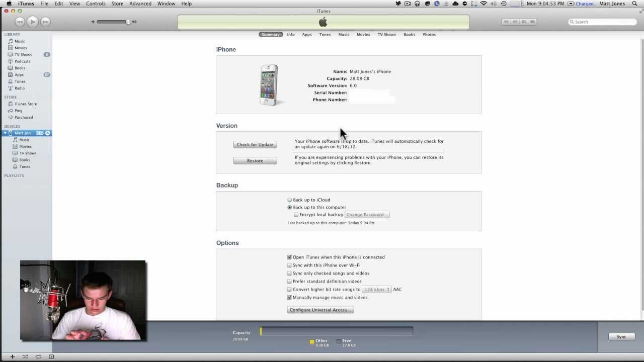The height and width of the screenshot is (362, 644).
Task: Open the Apple menu
Action: [x=9, y=4]
